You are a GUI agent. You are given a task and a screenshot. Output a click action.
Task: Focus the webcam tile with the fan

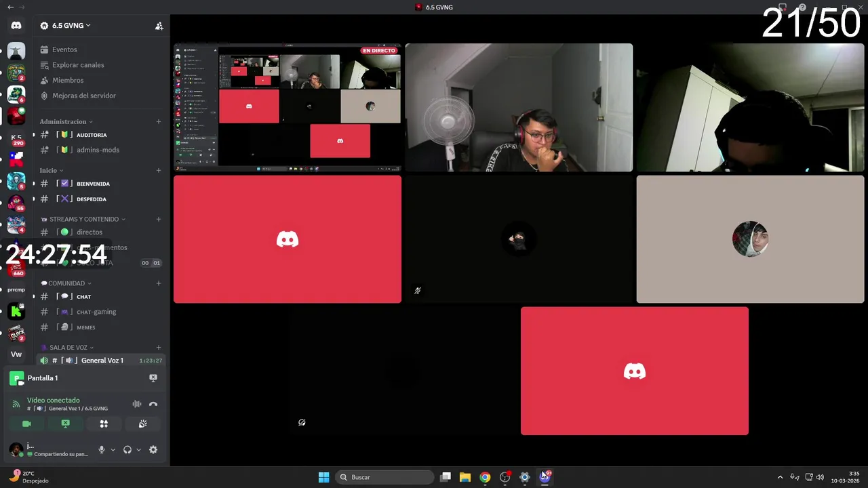pyautogui.click(x=519, y=107)
